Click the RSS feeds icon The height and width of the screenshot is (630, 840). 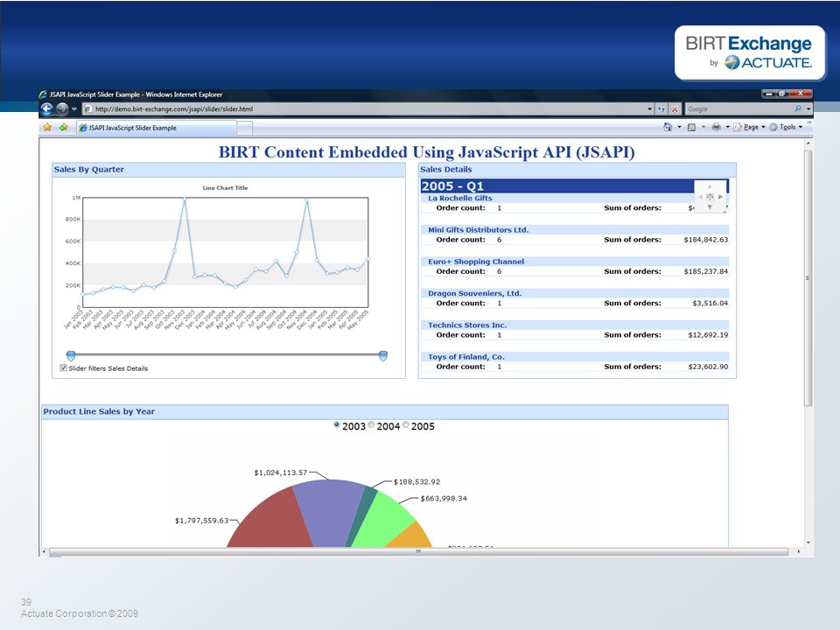[x=691, y=127]
